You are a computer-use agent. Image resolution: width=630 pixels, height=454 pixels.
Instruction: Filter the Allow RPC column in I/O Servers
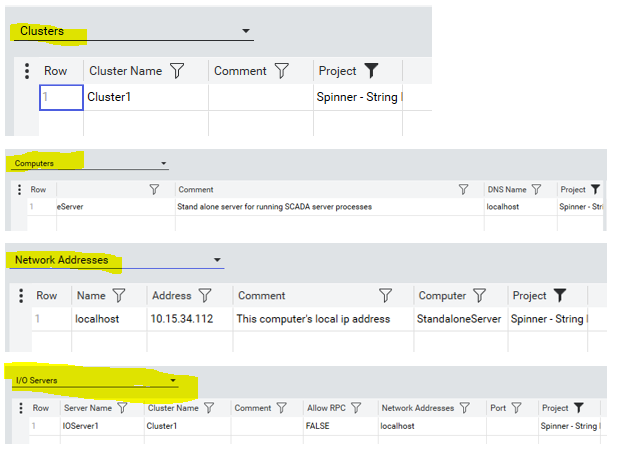tap(356, 408)
